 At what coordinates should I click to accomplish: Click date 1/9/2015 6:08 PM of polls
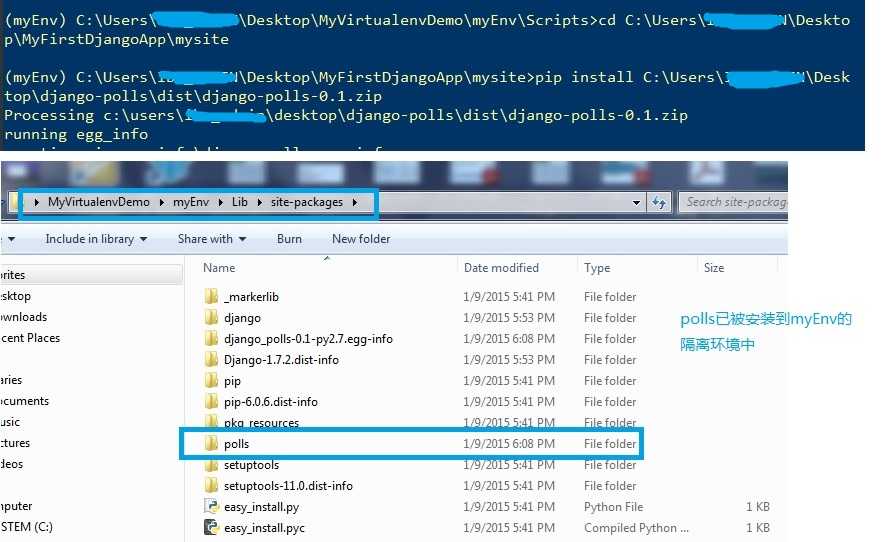pyautogui.click(x=508, y=444)
